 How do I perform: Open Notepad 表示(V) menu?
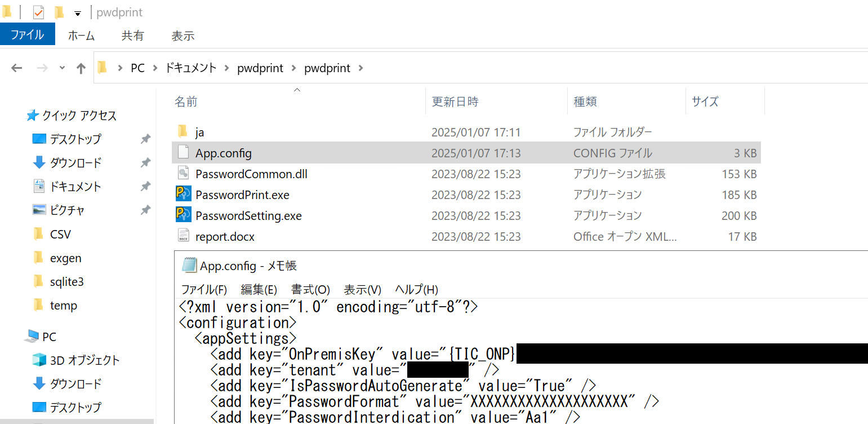tap(362, 290)
